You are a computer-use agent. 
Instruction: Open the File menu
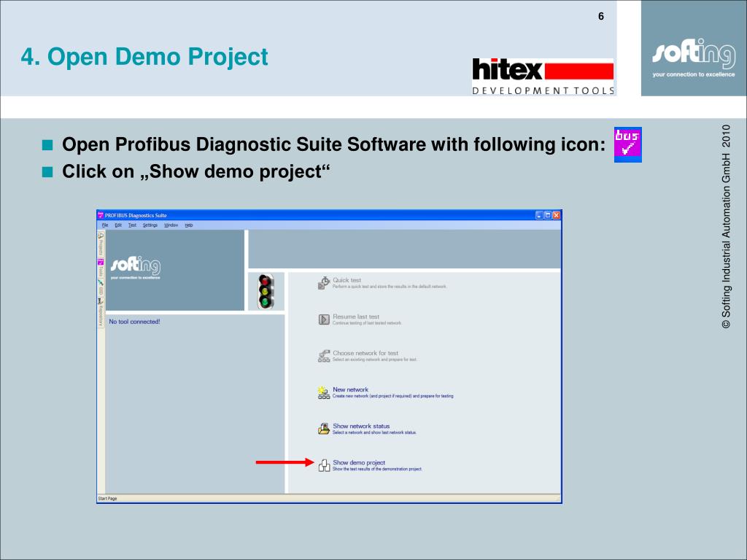point(105,225)
